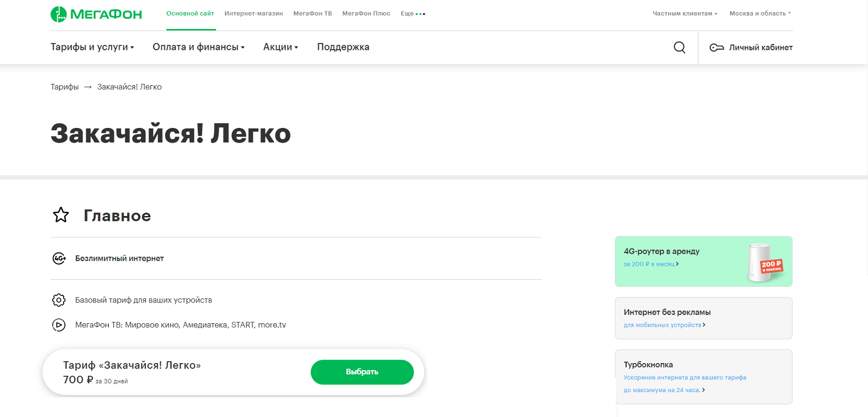This screenshot has width=868, height=417.
Task: Click the Закачайся! Легко page title
Action: click(x=171, y=134)
